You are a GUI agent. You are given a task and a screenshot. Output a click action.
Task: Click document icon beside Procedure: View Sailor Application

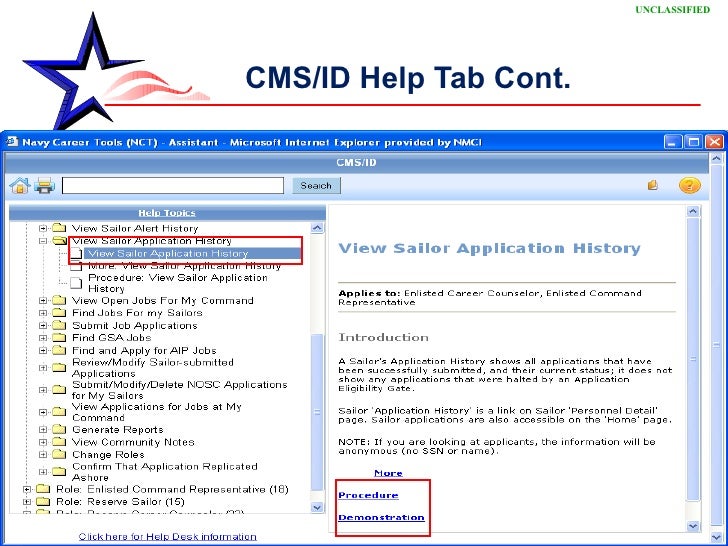[x=76, y=283]
